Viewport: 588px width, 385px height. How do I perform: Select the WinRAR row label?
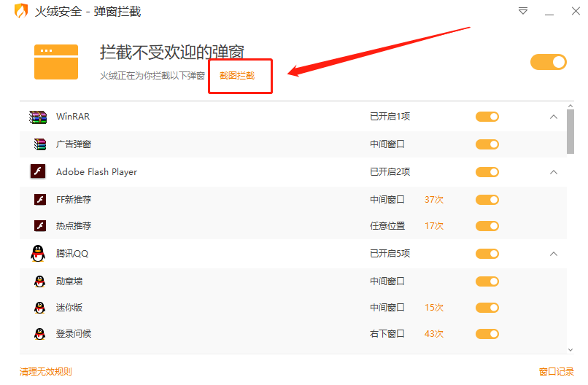click(x=73, y=117)
